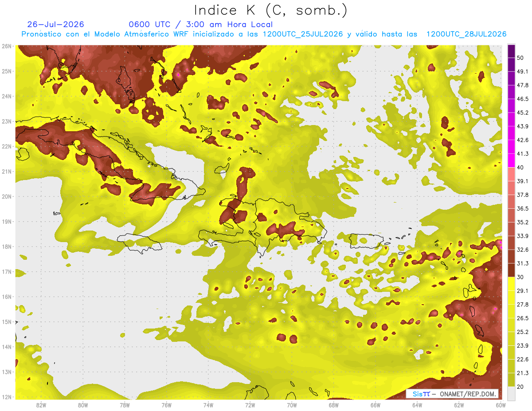
Task: Click the colorbar label '33.9'
Action: [522, 236]
